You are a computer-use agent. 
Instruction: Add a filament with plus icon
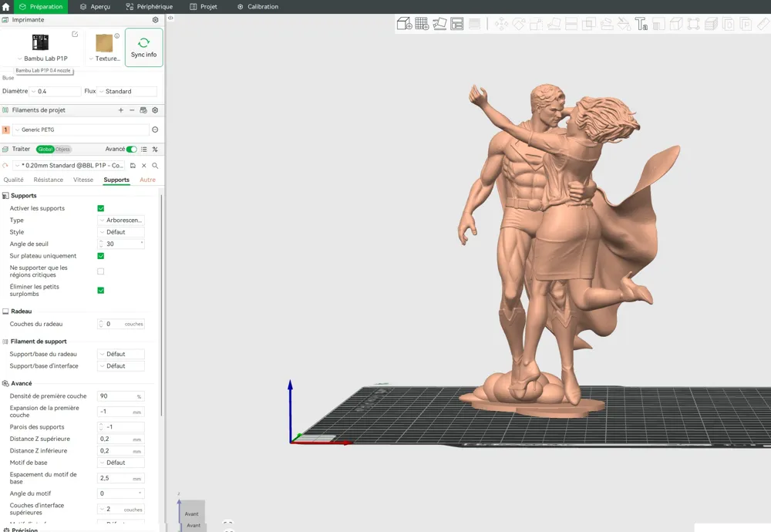click(x=121, y=110)
